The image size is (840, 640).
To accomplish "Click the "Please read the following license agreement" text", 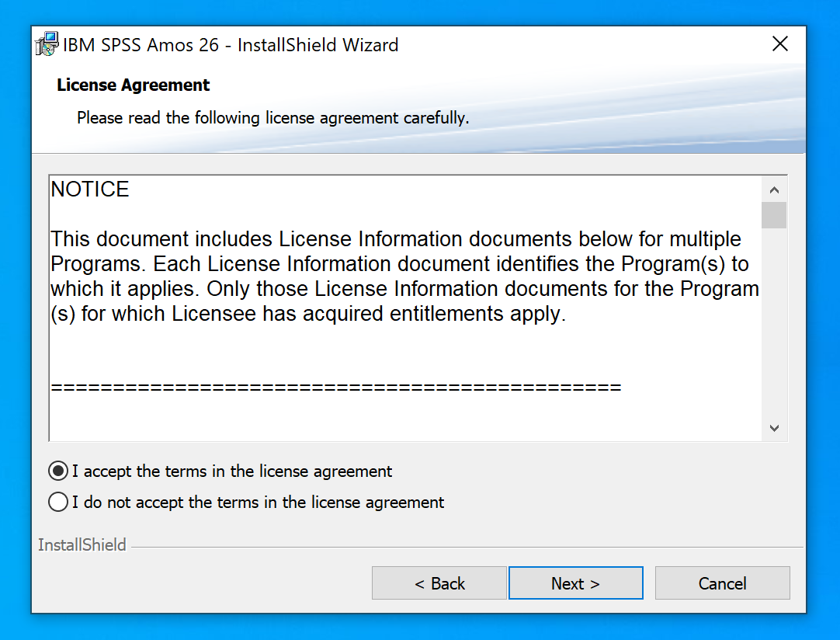I will tap(272, 119).
